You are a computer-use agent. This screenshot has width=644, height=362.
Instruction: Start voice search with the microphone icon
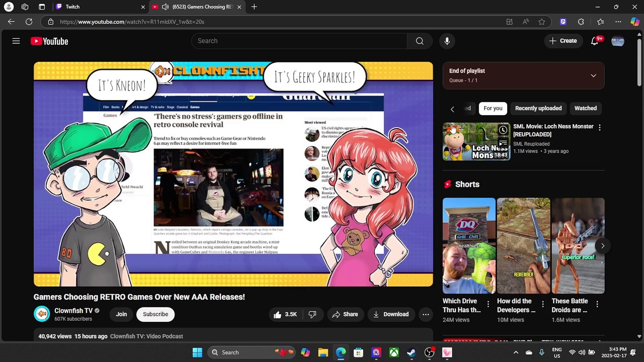pyautogui.click(x=447, y=41)
